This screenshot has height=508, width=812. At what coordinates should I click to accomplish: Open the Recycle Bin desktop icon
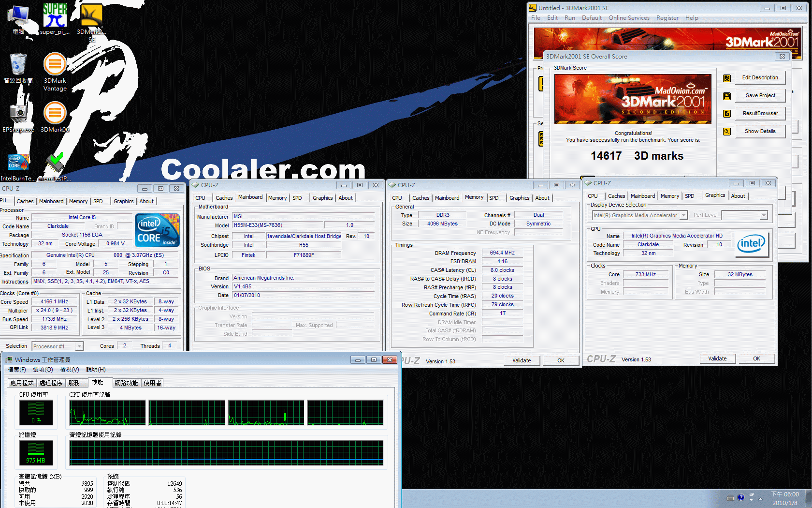(18, 69)
